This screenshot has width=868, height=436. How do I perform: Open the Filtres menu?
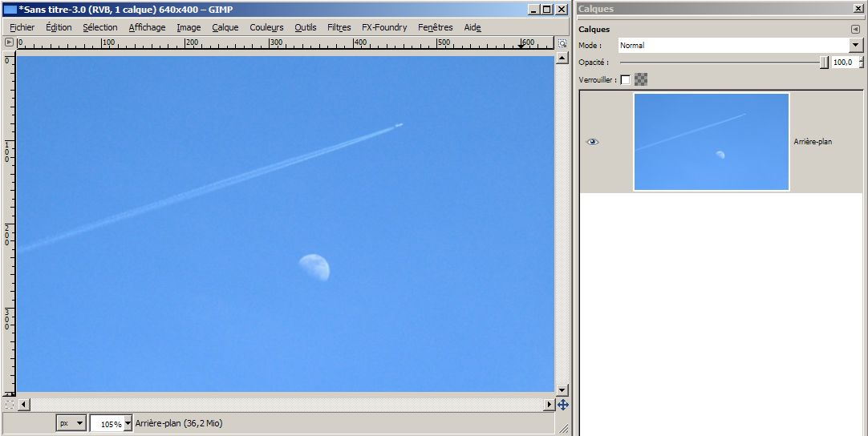point(339,27)
